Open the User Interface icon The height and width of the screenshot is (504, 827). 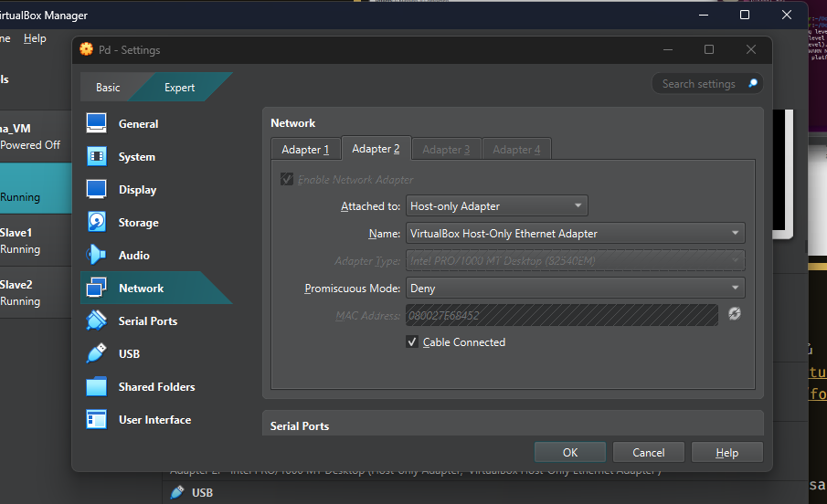[97, 420]
